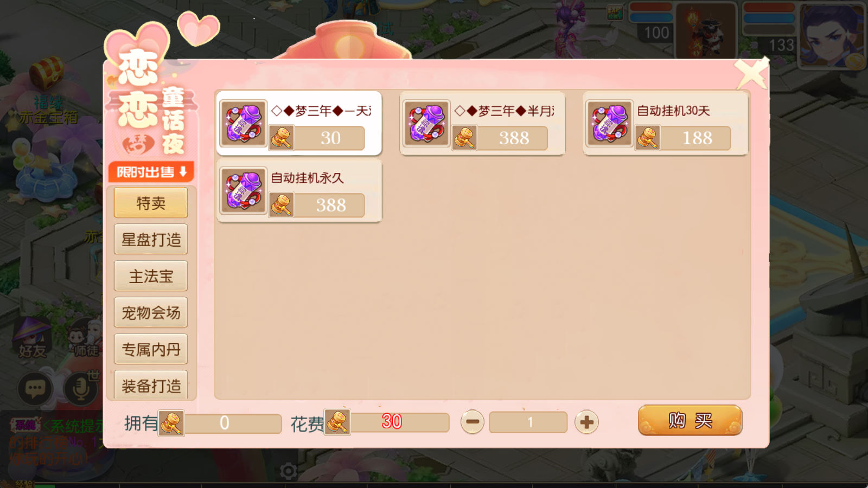Image resolution: width=868 pixels, height=488 pixels.
Task: Open the 专属内丹 category
Action: coord(151,349)
